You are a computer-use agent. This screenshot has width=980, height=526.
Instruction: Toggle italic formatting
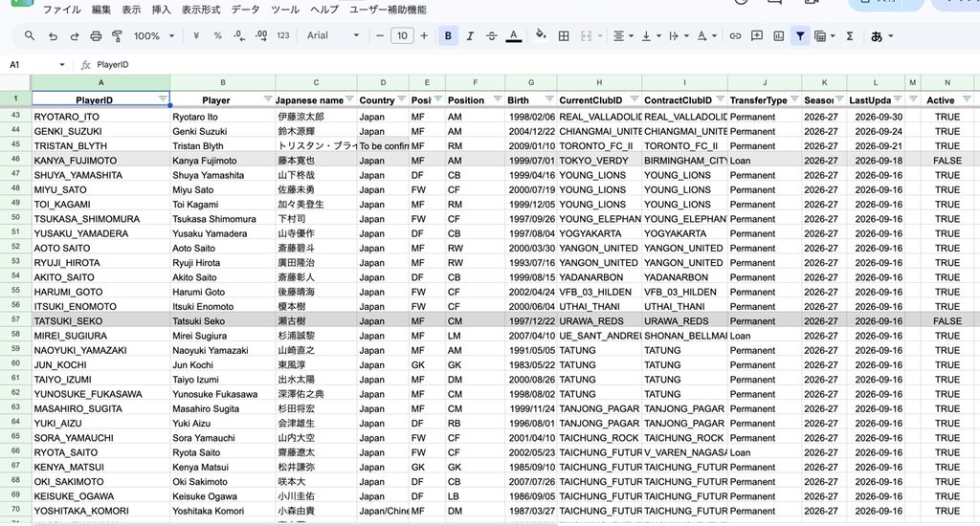coord(470,36)
